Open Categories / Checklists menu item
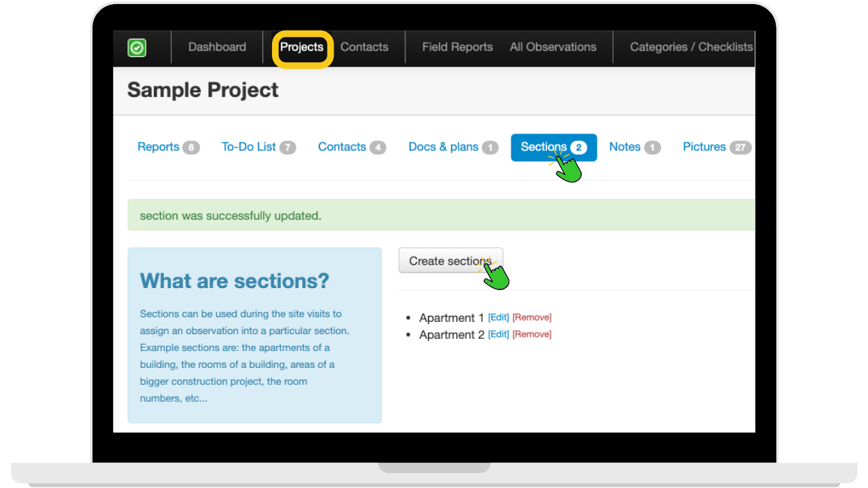This screenshot has width=868, height=488. (x=690, y=47)
